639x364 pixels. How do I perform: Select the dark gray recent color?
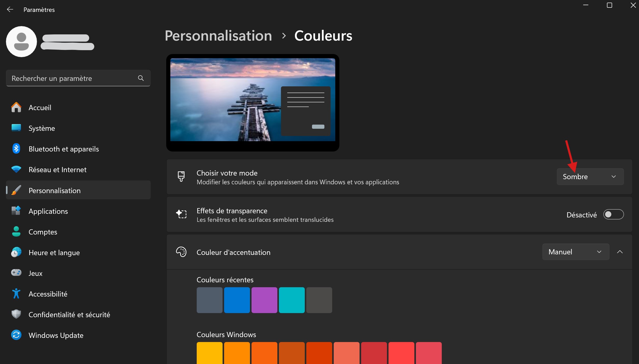pos(319,300)
